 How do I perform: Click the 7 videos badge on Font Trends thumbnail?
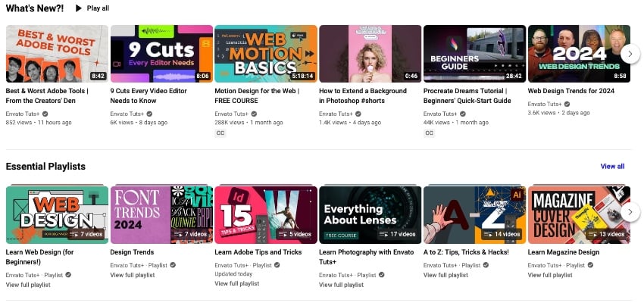coord(190,234)
